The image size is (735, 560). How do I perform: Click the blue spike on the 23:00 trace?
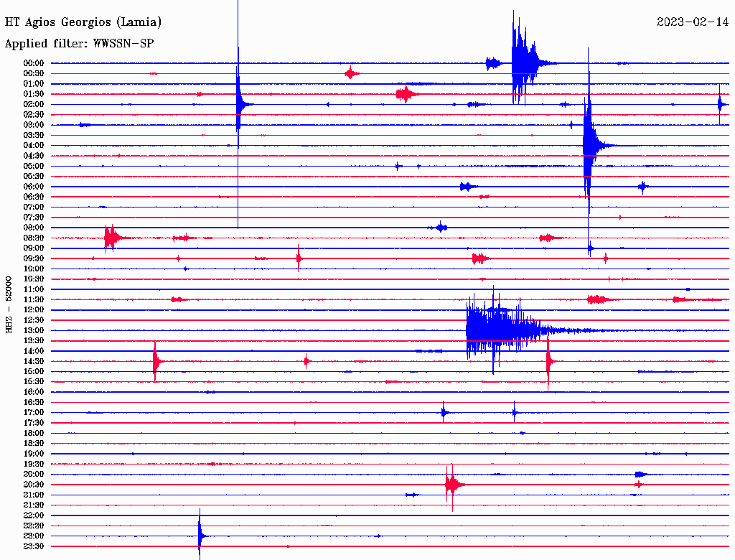200,536
